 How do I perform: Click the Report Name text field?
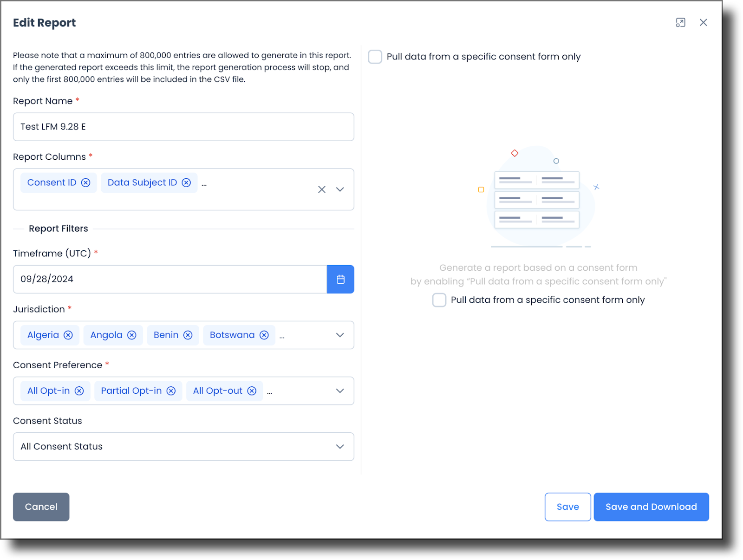(x=183, y=126)
